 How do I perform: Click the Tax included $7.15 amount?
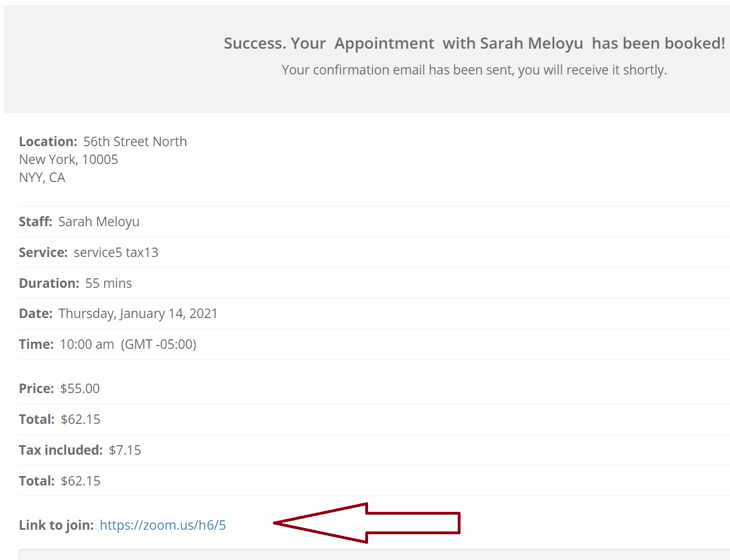pos(125,450)
